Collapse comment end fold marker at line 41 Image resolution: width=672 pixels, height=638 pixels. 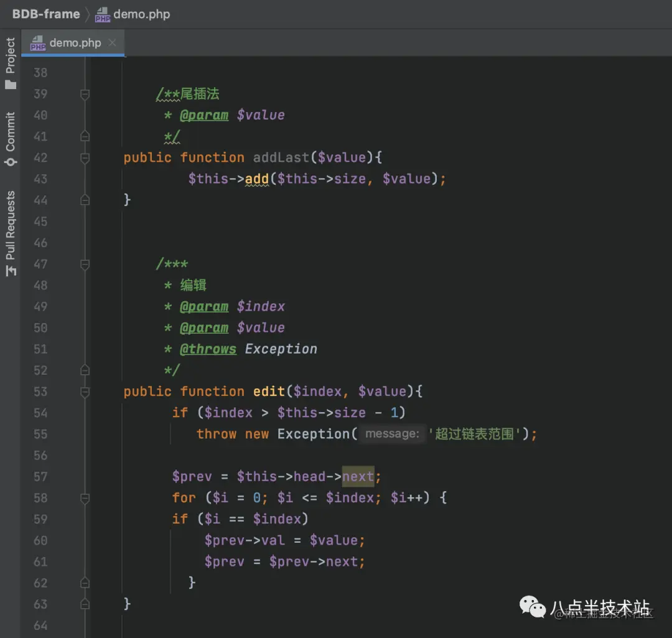tap(85, 136)
